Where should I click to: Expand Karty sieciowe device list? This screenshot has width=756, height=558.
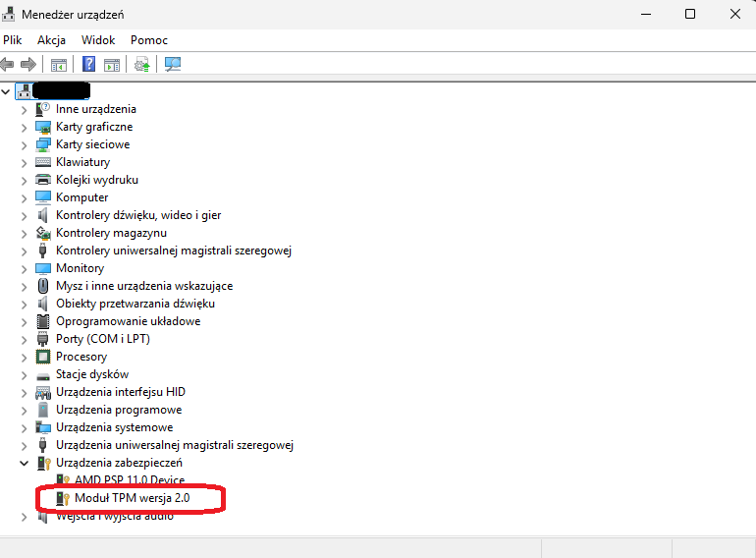[25, 144]
